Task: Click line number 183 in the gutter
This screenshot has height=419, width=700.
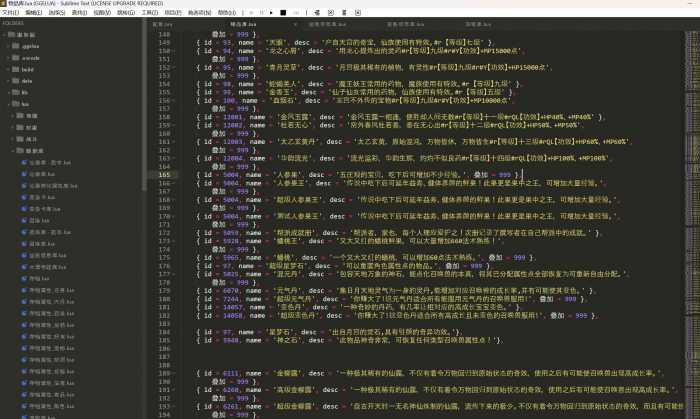Action: point(164,324)
